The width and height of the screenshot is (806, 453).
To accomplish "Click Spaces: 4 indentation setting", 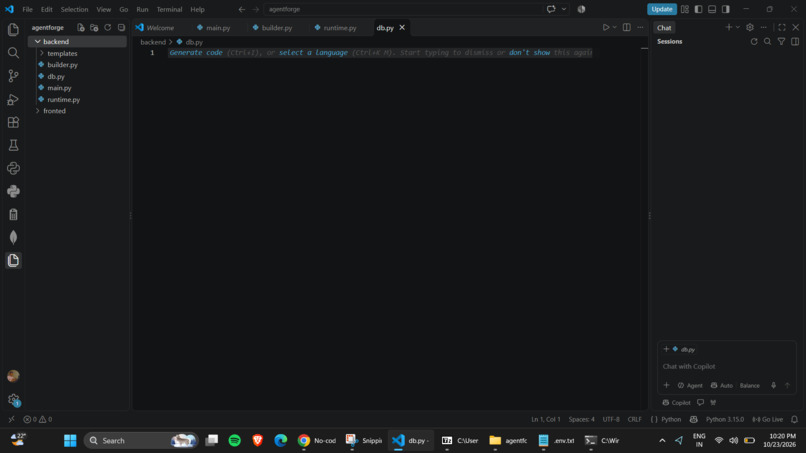I will (x=581, y=419).
